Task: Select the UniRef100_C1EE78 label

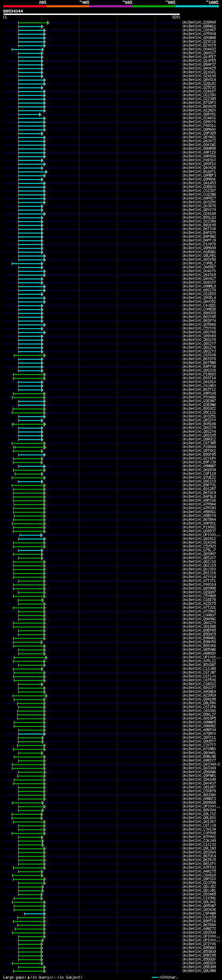Action: pos(199,600)
